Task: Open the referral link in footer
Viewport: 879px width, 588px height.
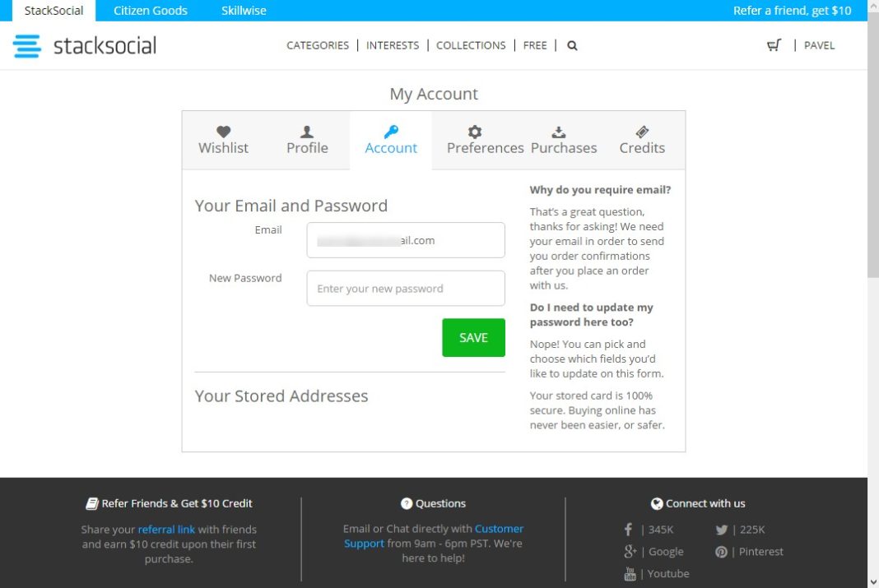Action: pyautogui.click(x=166, y=530)
